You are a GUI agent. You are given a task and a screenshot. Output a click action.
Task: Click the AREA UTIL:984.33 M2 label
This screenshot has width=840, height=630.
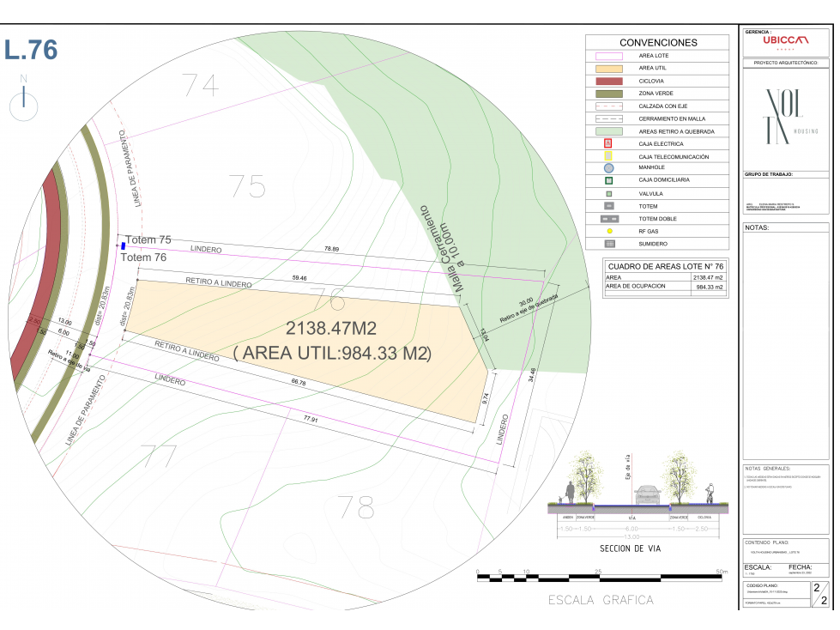332,354
